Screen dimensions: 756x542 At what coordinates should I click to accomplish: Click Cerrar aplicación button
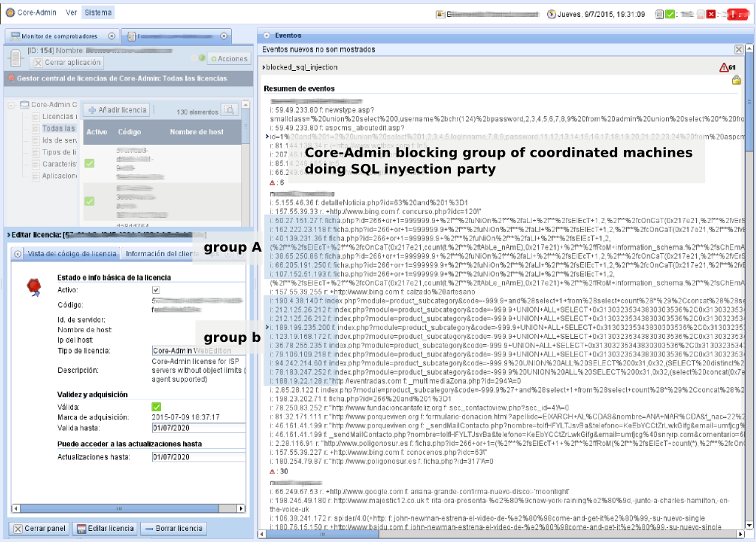[67, 63]
